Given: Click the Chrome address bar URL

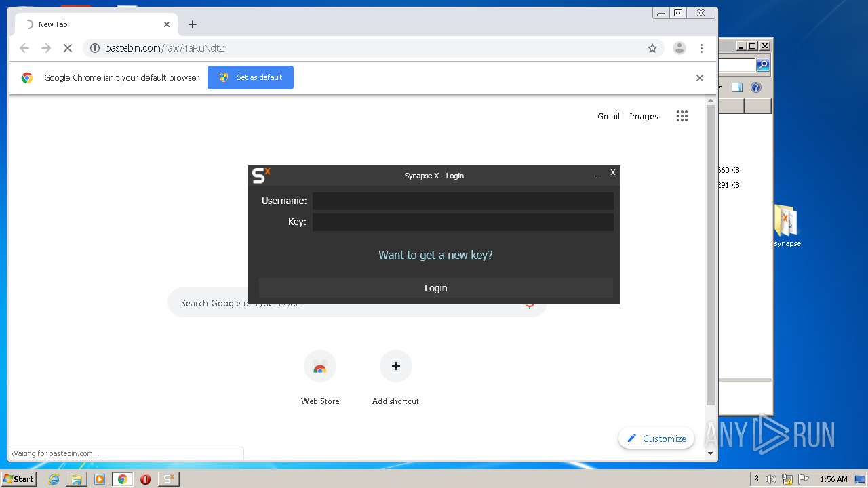Looking at the screenshot, I should (x=165, y=48).
